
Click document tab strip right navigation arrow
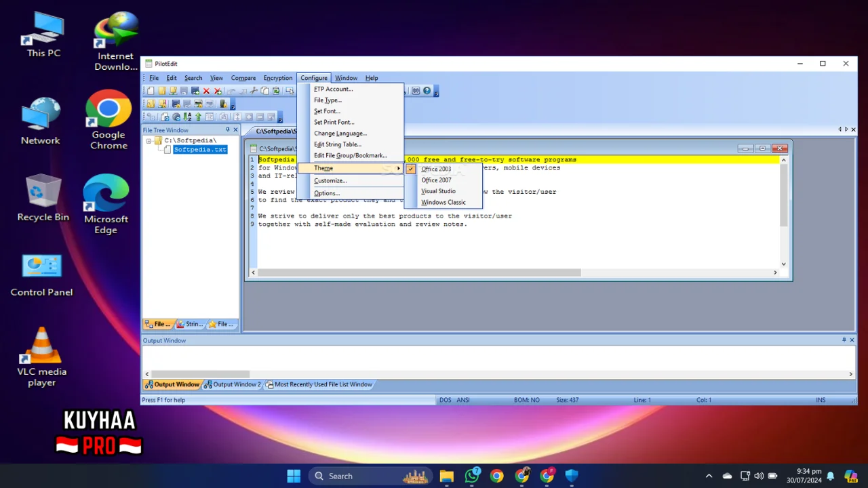tap(846, 129)
